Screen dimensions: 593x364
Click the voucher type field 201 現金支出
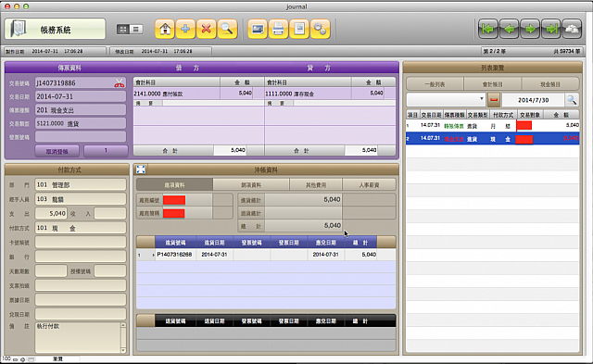(x=81, y=110)
